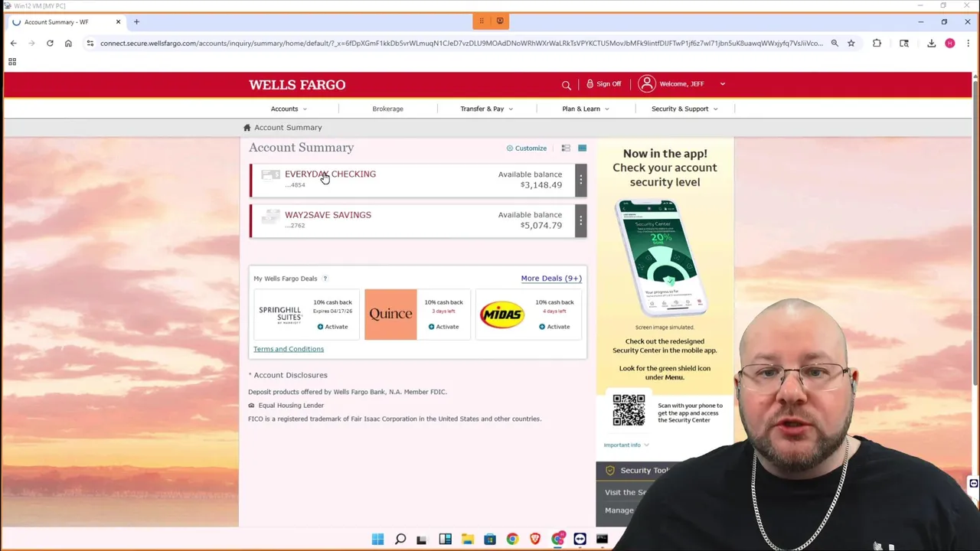Bookmark this page with the star icon
The width and height of the screenshot is (980, 551).
(851, 44)
